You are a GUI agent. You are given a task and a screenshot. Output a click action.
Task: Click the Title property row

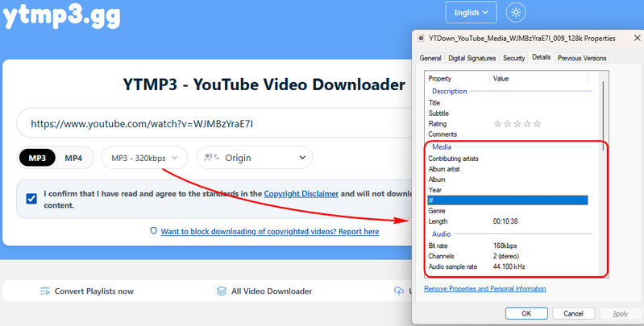click(x=508, y=103)
